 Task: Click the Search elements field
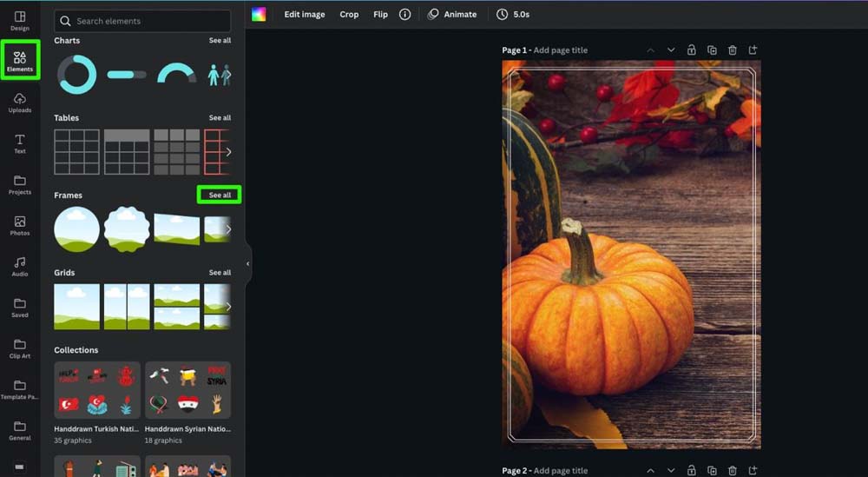(142, 21)
